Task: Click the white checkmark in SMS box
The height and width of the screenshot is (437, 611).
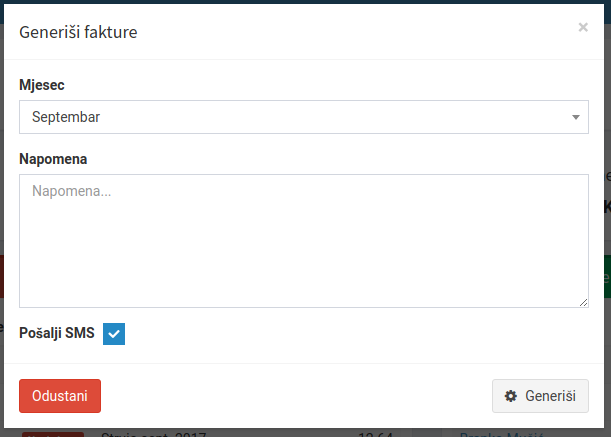Action: pyautogui.click(x=114, y=334)
